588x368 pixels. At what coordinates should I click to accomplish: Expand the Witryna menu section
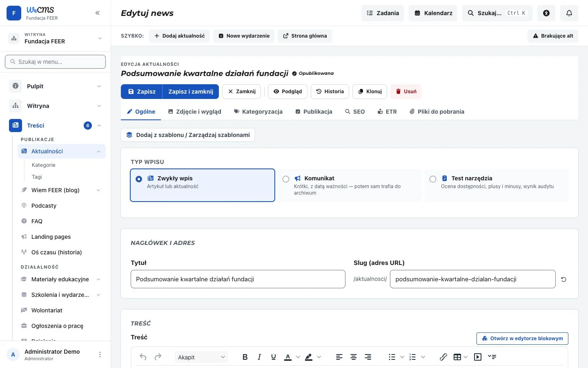(x=56, y=106)
